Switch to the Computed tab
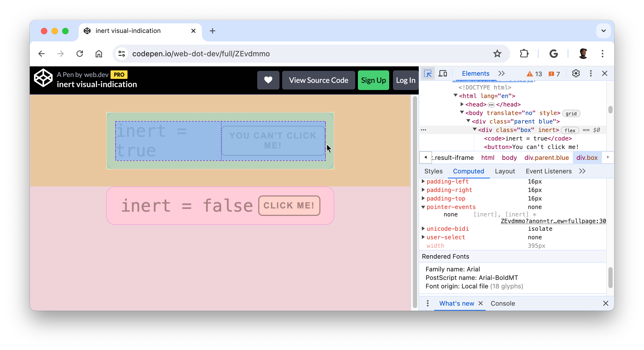 [469, 171]
